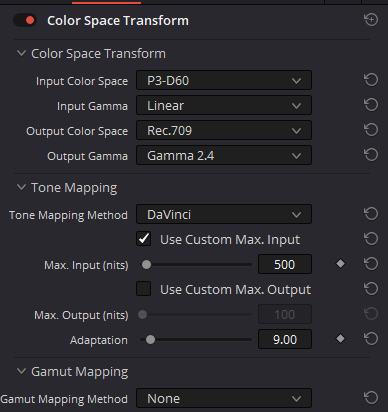Viewport: 388px width, 412px height.
Task: Reset Input Color Space to default
Action: coord(371,80)
